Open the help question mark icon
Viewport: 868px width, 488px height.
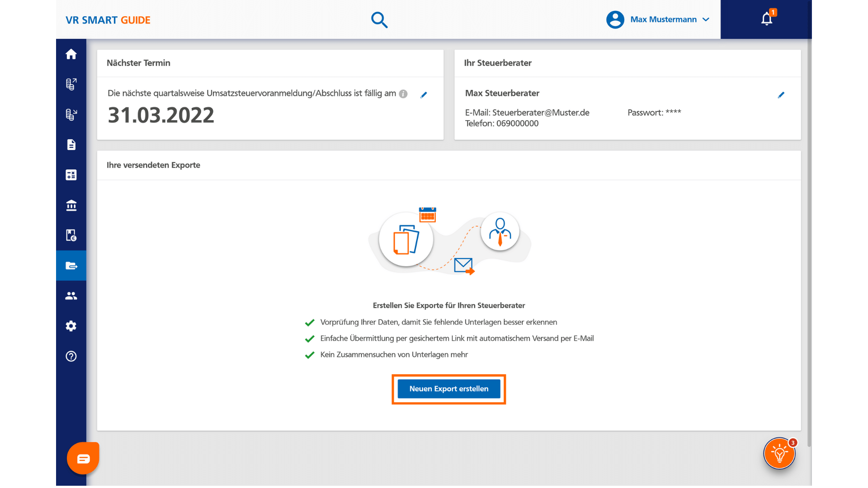pos(71,356)
